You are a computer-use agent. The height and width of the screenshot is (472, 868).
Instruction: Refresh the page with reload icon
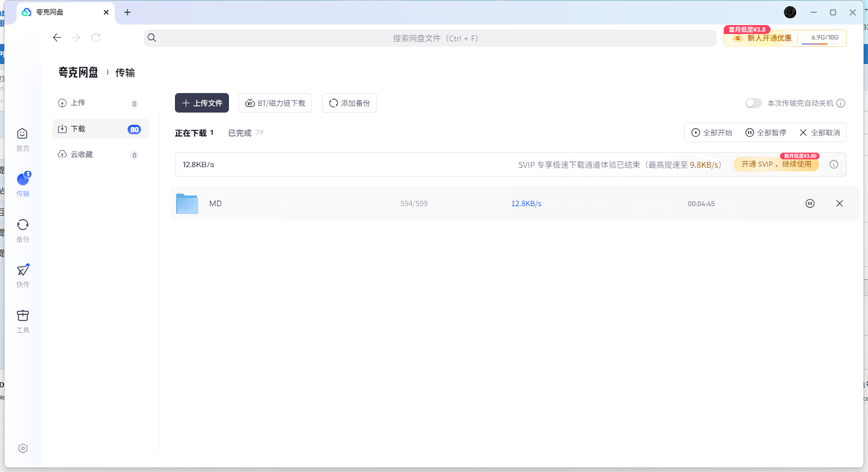point(96,37)
